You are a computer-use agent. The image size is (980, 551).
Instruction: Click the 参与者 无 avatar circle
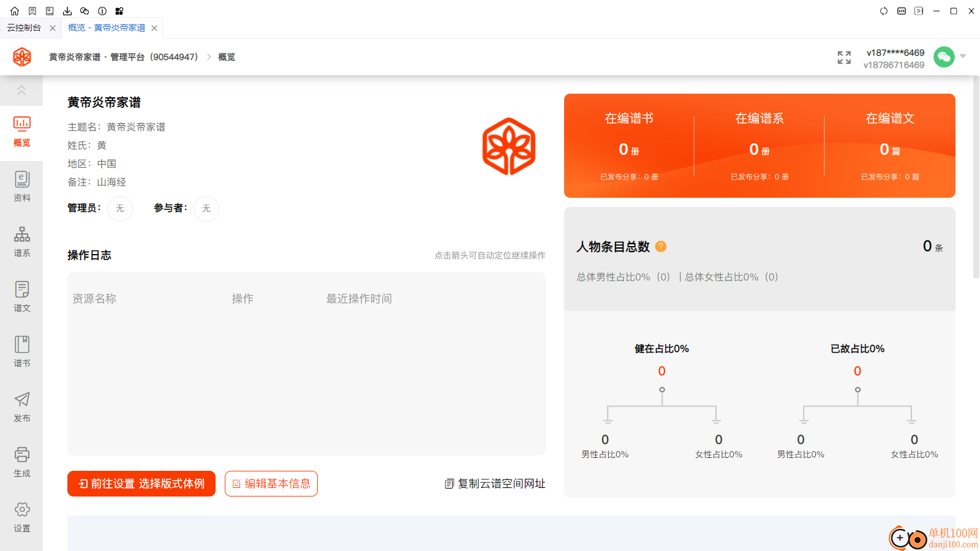point(206,209)
